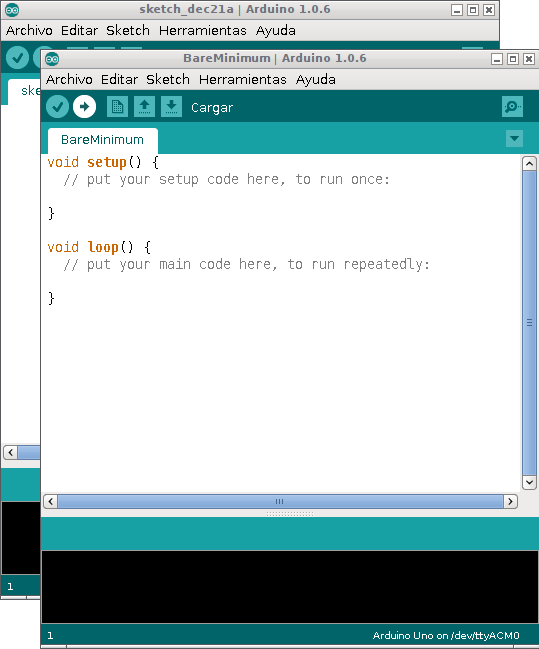539x649 pixels.
Task: Open Herramientas menu in BareMinimum window
Action: click(x=243, y=79)
